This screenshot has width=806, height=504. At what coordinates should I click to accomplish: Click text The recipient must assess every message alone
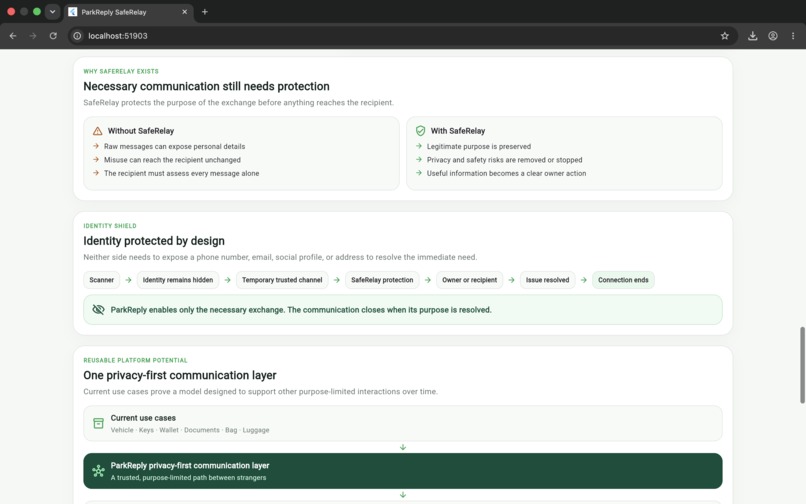(181, 173)
